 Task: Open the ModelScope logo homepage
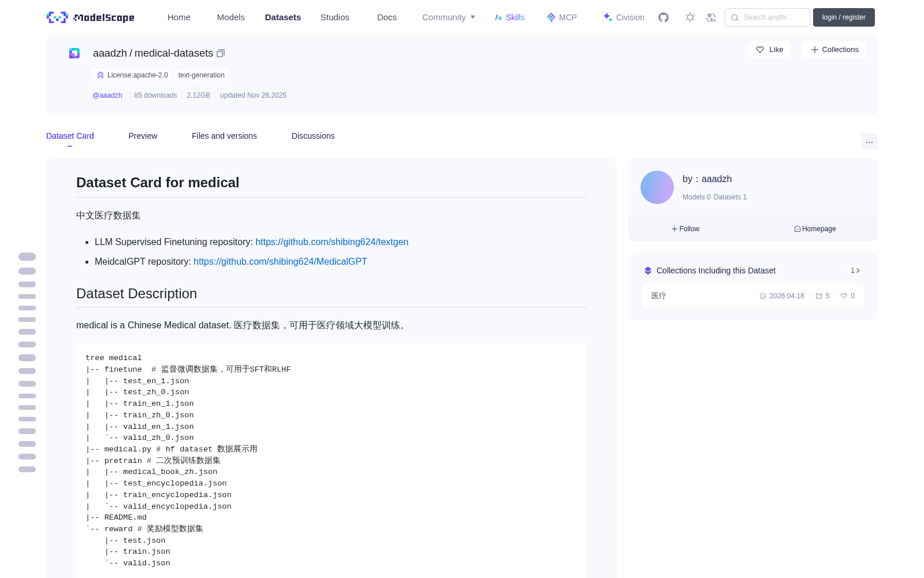click(x=91, y=17)
